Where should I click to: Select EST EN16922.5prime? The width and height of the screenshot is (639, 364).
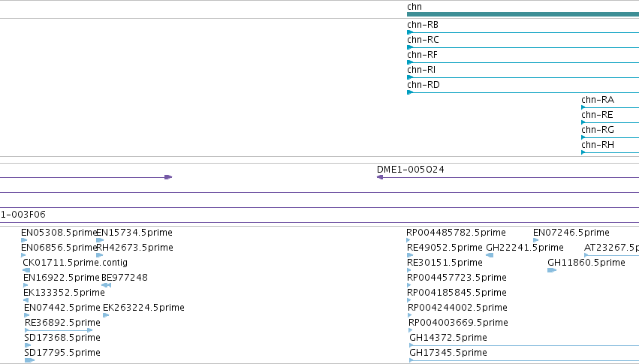click(x=61, y=278)
